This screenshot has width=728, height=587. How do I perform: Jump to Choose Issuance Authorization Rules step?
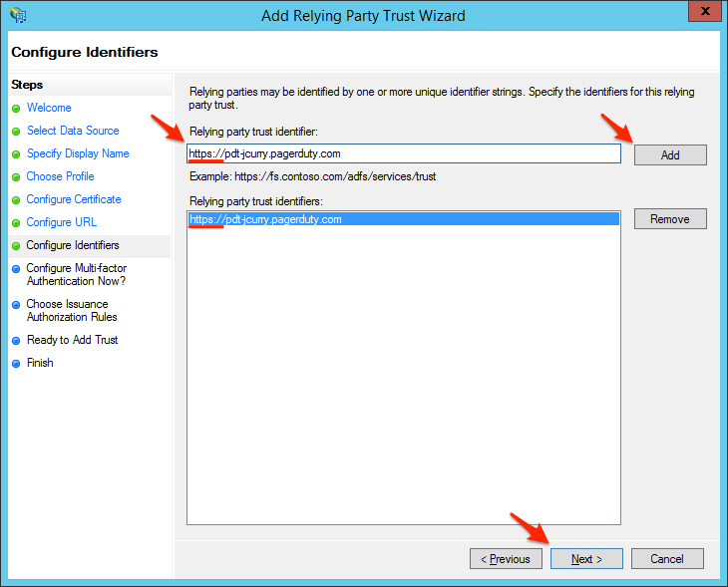click(x=72, y=310)
